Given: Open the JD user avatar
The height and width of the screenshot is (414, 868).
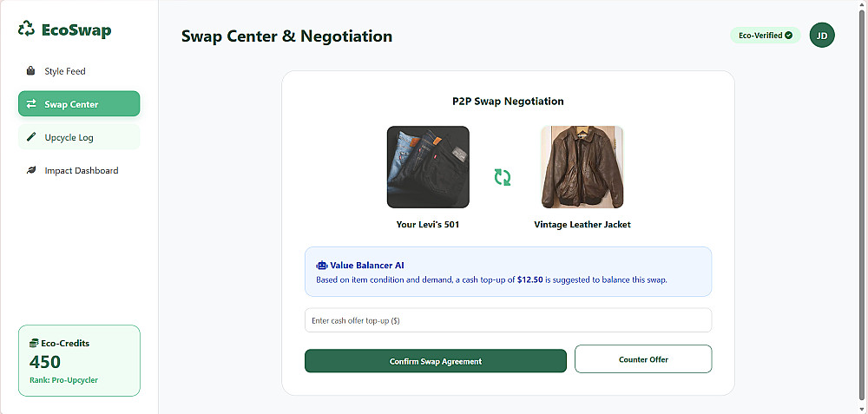Looking at the screenshot, I should [x=822, y=36].
